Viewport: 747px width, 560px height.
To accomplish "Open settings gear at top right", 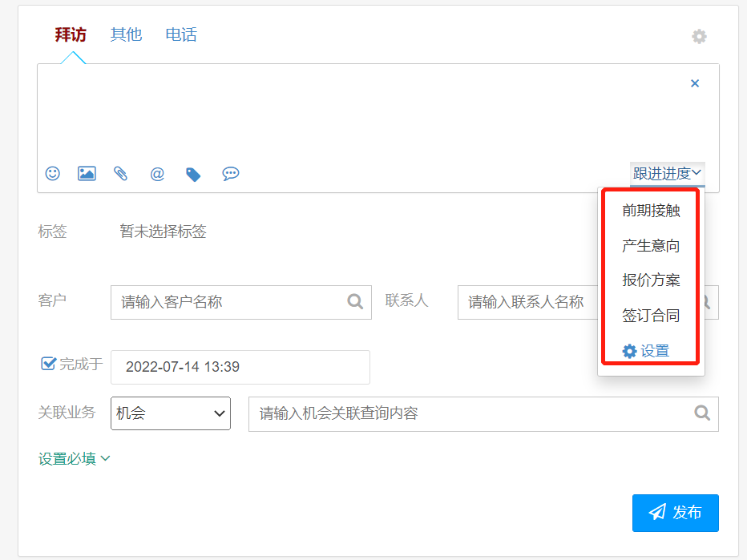I will coord(699,36).
